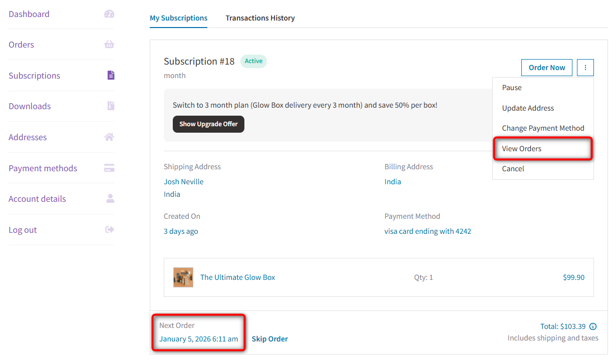Open the three-dot subscription actions menu
Image resolution: width=616 pixels, height=364 pixels.
tap(585, 67)
